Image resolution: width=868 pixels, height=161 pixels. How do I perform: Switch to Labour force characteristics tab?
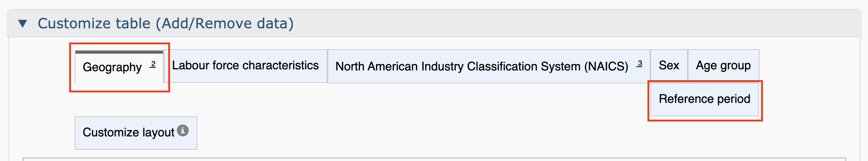click(246, 66)
